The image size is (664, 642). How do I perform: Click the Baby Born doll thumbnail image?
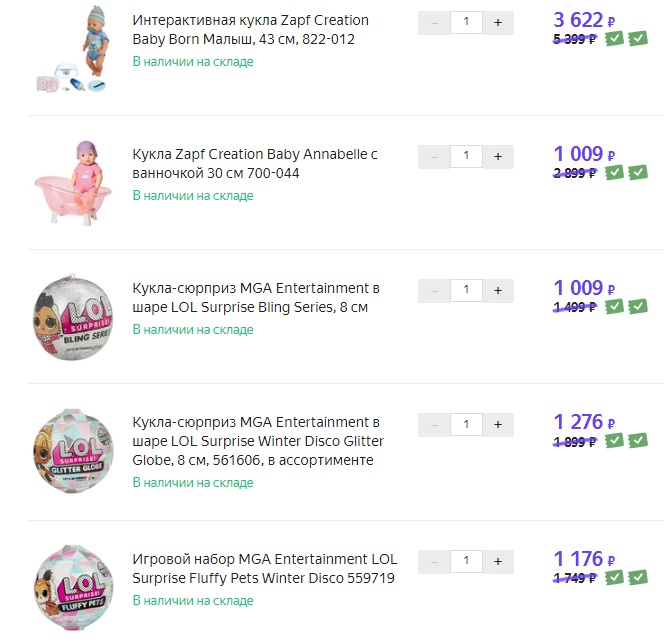pos(73,48)
